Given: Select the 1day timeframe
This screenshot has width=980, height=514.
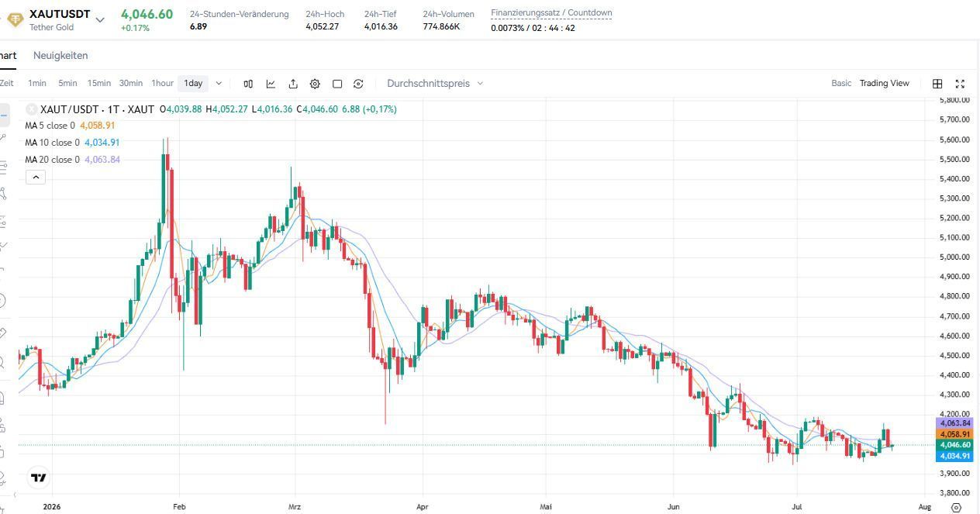Looking at the screenshot, I should (193, 84).
